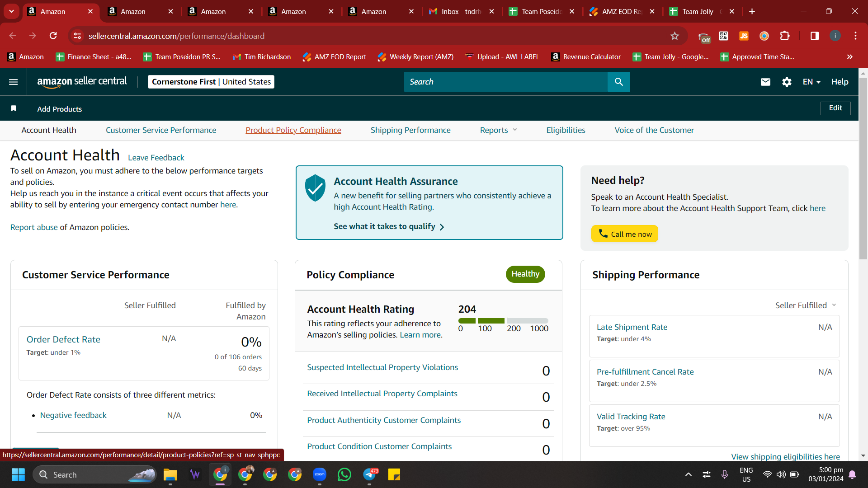Image resolution: width=868 pixels, height=488 pixels.
Task: Click the Amazon Seller Central logo
Action: [x=82, y=82]
